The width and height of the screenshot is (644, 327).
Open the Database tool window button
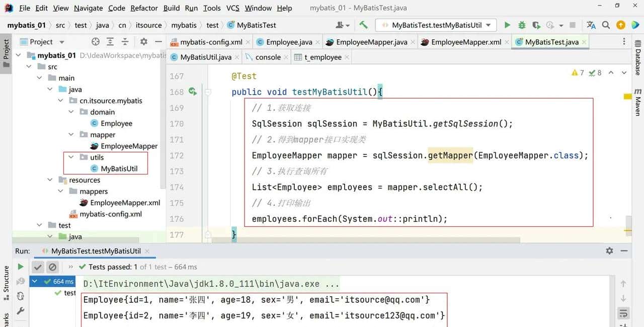[638, 61]
